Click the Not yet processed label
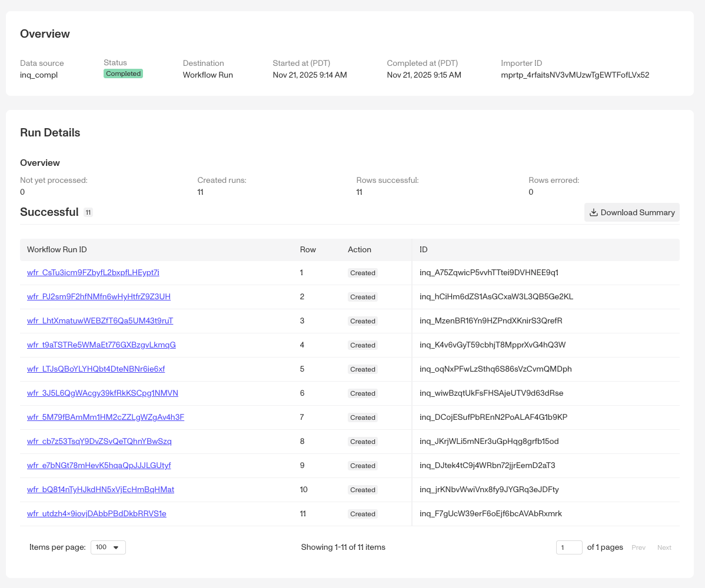 [54, 181]
